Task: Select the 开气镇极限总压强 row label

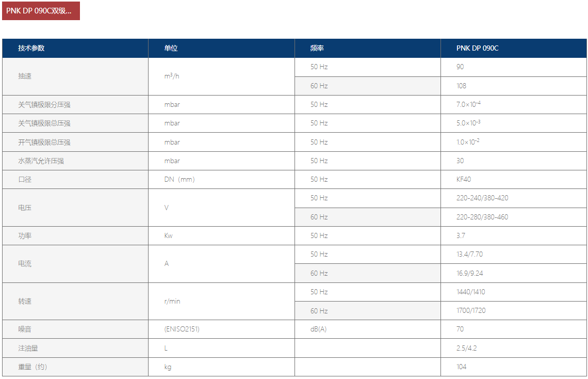Action: (44, 142)
